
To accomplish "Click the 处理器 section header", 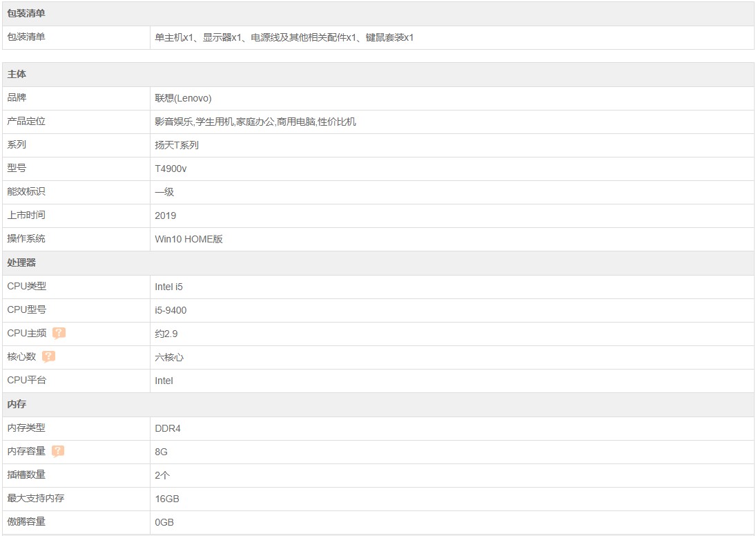I will (x=21, y=263).
